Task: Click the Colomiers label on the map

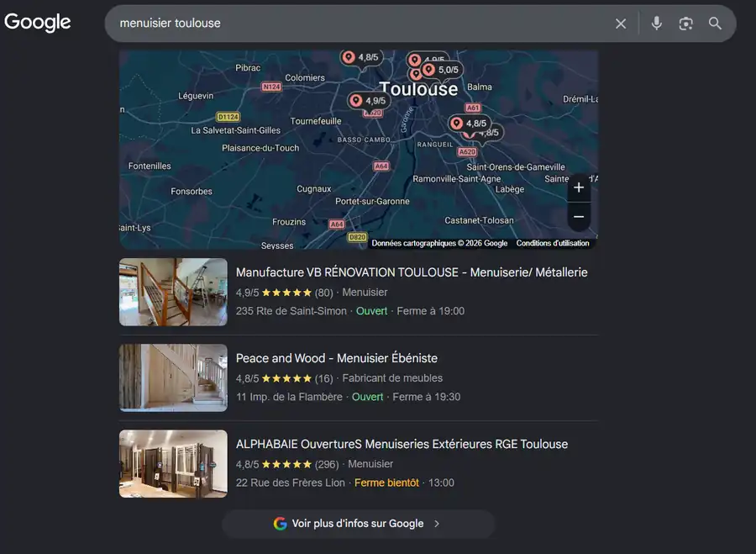Action: [x=305, y=77]
